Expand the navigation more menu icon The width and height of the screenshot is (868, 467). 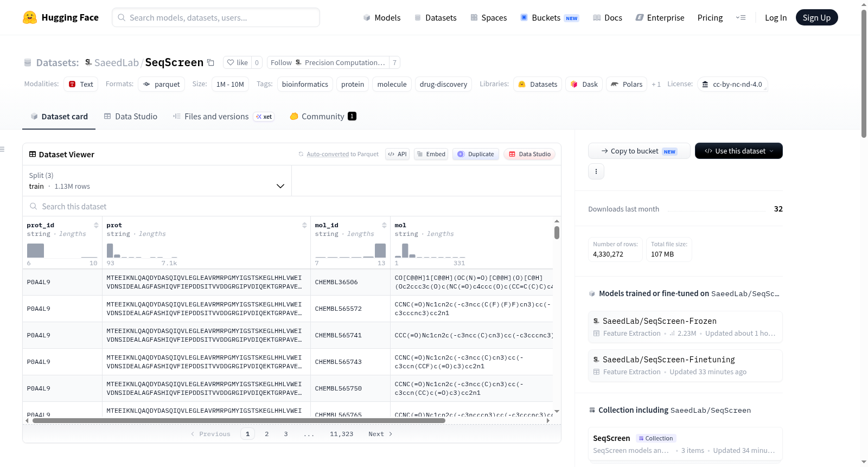tap(741, 17)
